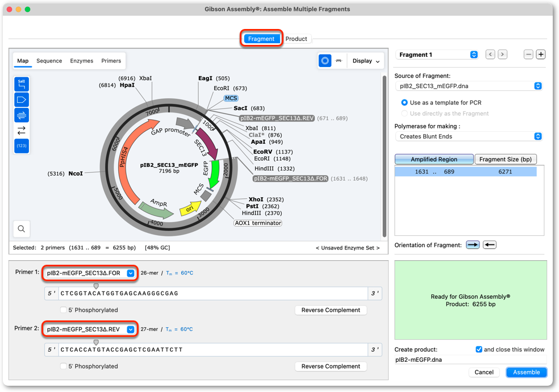Open the Display options dropdown
The image size is (559, 392).
(x=366, y=61)
